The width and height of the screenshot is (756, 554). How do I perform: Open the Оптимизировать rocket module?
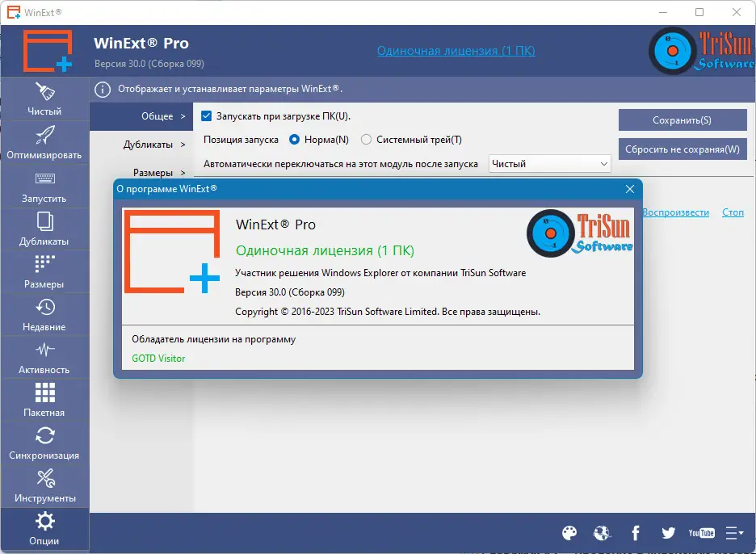(44, 143)
